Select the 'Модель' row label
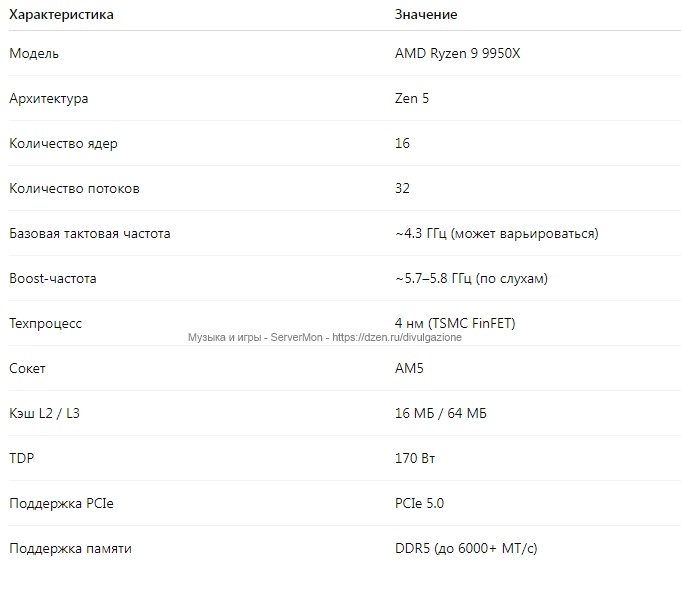 (x=34, y=54)
